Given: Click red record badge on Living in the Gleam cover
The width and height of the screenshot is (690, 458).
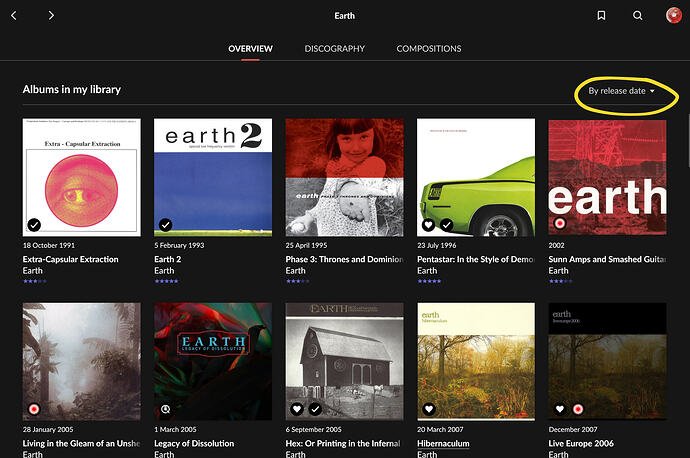Looking at the screenshot, I should (34, 409).
